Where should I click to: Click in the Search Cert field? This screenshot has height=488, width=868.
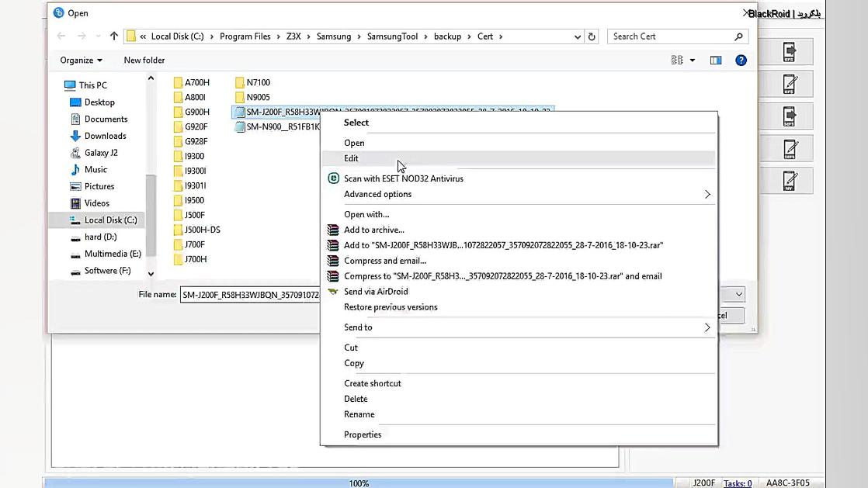670,36
